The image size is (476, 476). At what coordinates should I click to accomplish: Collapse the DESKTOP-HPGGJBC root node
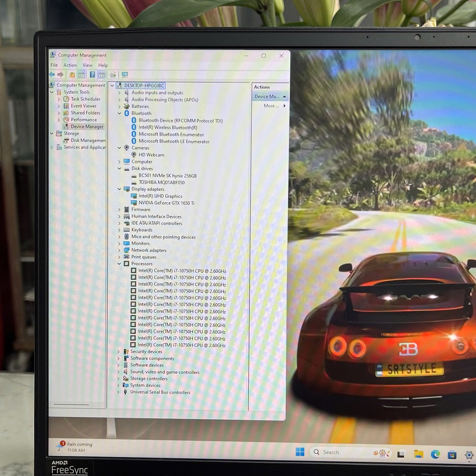point(112,86)
